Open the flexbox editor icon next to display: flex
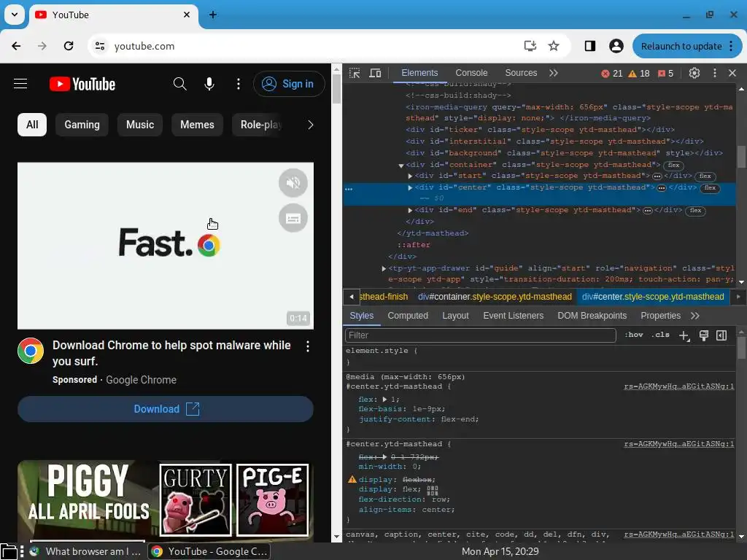Image resolution: width=747 pixels, height=560 pixels. (x=433, y=489)
